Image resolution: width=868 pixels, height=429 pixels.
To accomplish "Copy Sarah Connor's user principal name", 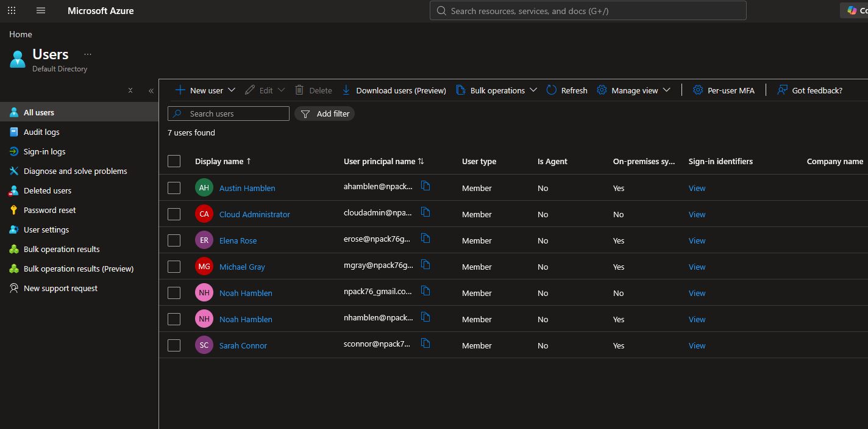I will (x=425, y=344).
